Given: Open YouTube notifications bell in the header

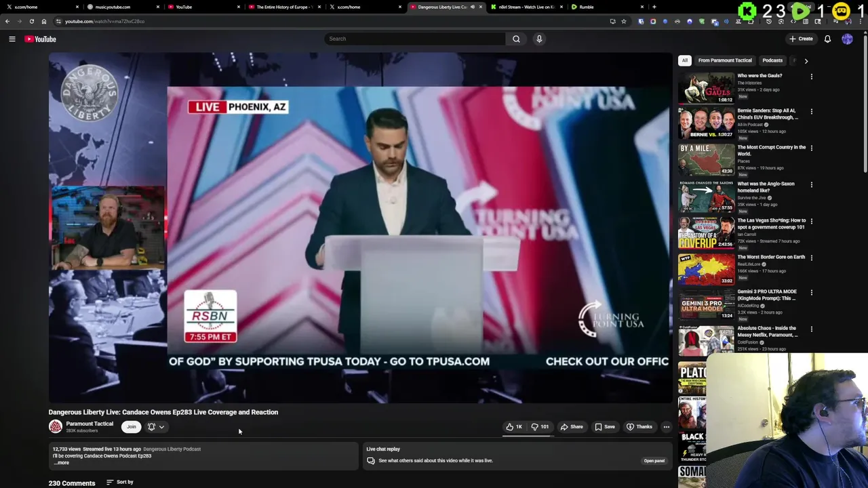Looking at the screenshot, I should [x=827, y=39].
